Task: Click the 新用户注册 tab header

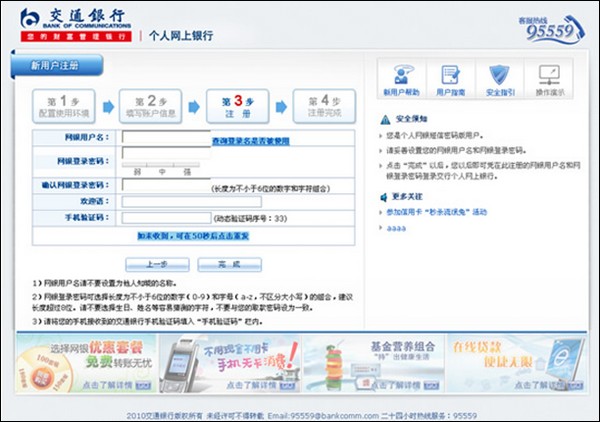Action: tap(55, 66)
